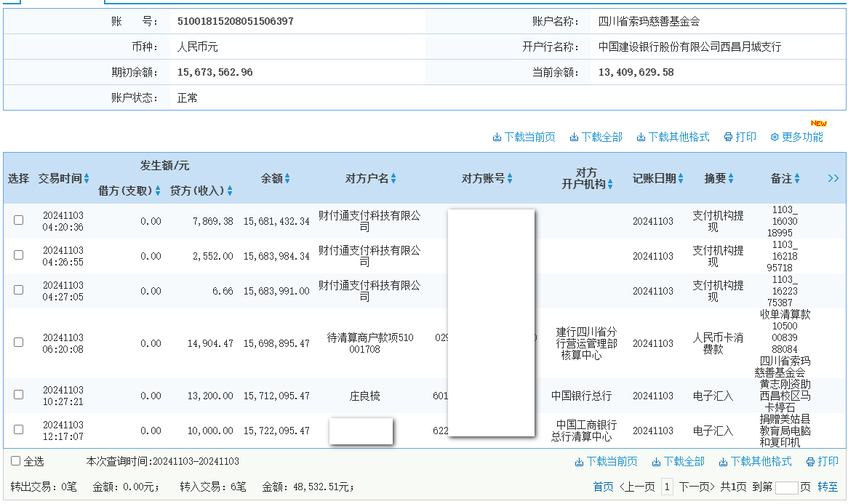Click the download icon beside top 下载当前页
This screenshot has width=848, height=504.
pyautogui.click(x=497, y=137)
